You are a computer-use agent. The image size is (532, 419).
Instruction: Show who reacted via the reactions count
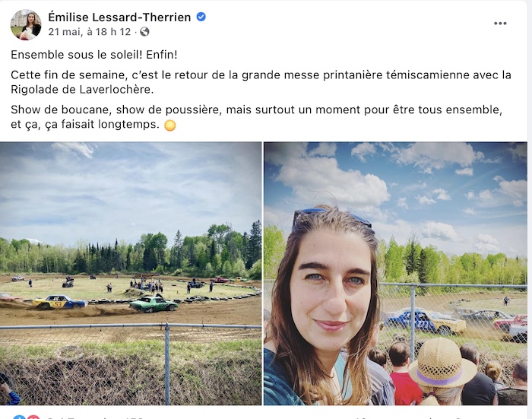pos(95,417)
